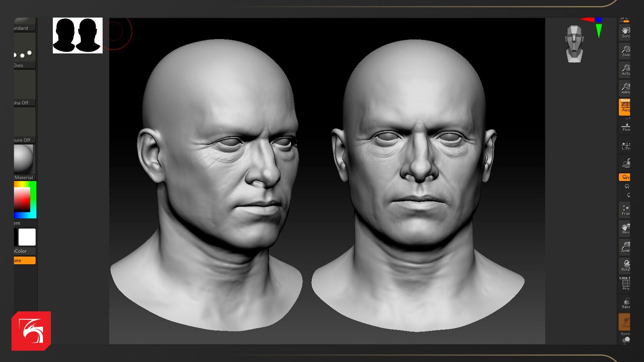Viewport: 644px width, 362px height.
Task: Toggle PolyFrame line fill display
Action: 625,284
